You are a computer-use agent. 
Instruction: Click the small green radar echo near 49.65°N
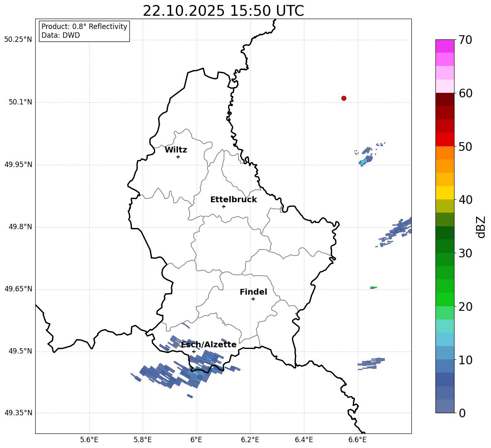tap(373, 288)
